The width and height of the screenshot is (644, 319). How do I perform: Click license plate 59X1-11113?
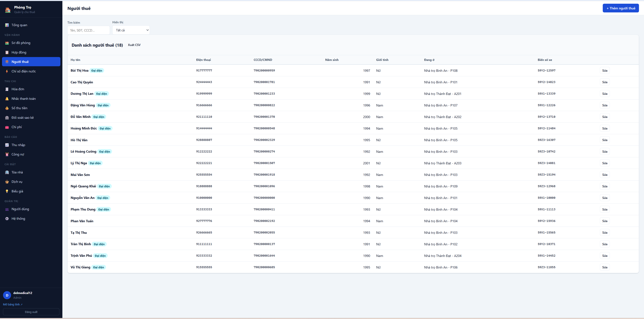tap(547, 209)
